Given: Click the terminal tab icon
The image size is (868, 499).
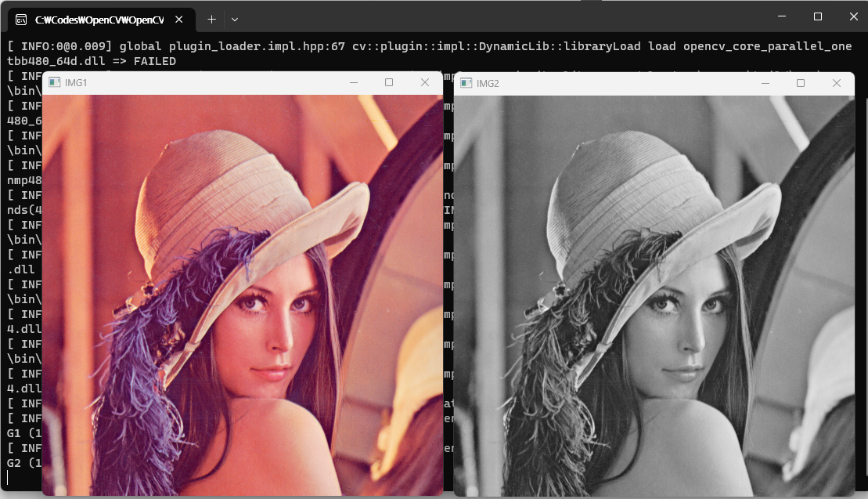Looking at the screenshot, I should click(21, 20).
